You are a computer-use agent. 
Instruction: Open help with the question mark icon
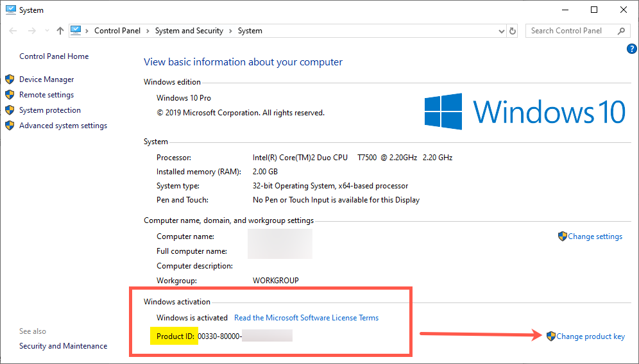click(631, 49)
